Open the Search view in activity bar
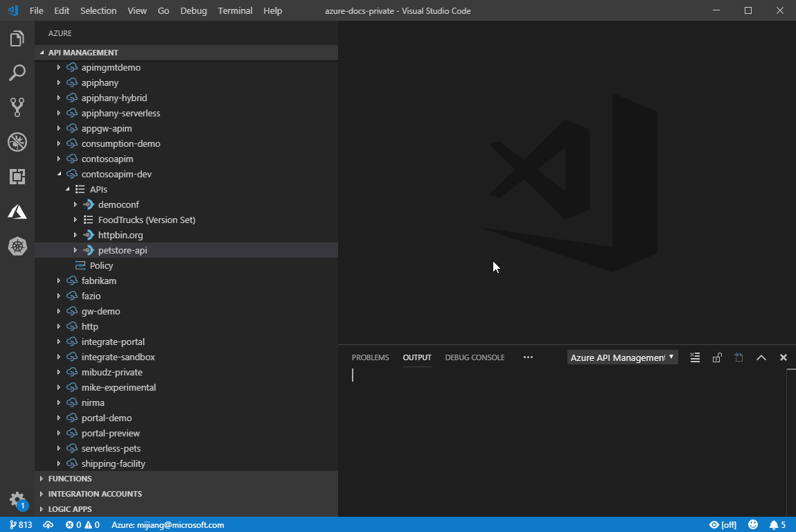 (17, 73)
